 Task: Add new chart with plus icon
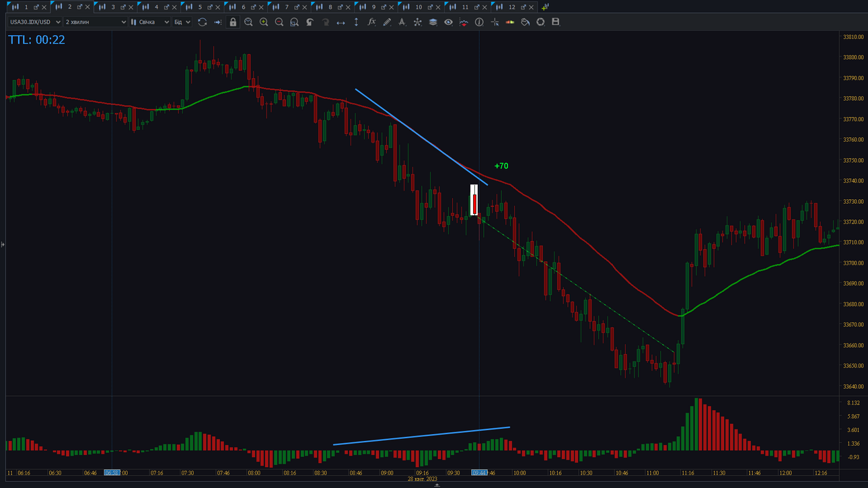click(545, 7)
